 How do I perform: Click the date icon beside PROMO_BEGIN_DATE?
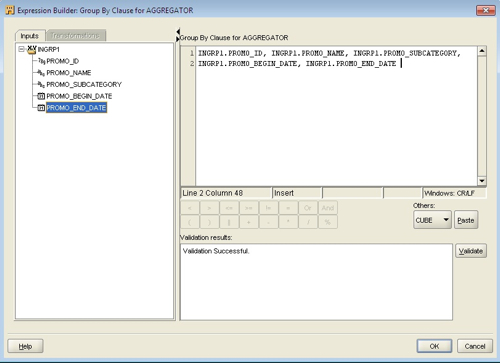41,96
